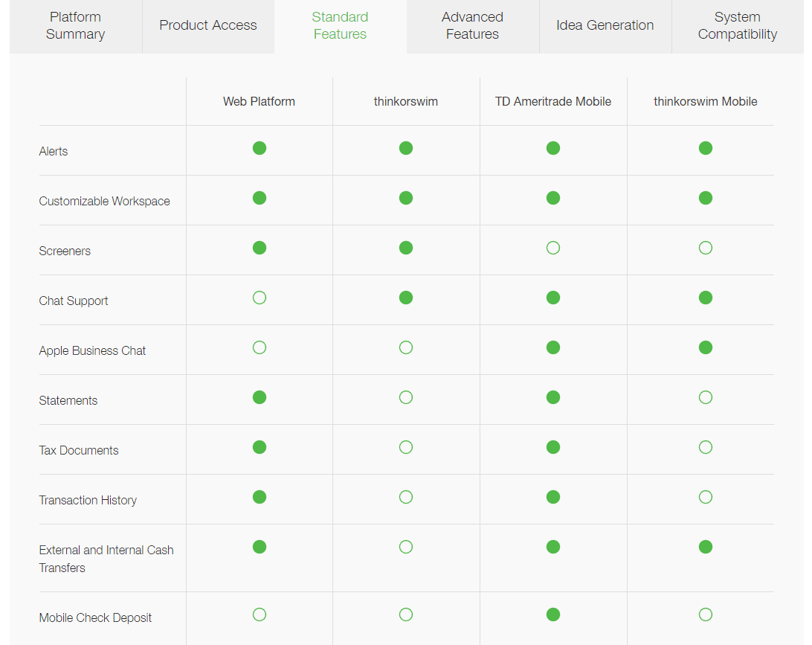Click Mobile Check Deposit empty circle under thinkorswim Mobile
Image resolution: width=812 pixels, height=645 pixels.
(x=706, y=614)
